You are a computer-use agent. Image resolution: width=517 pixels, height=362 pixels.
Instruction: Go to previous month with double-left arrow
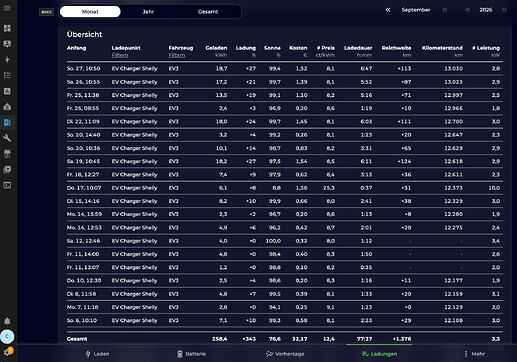(x=388, y=10)
